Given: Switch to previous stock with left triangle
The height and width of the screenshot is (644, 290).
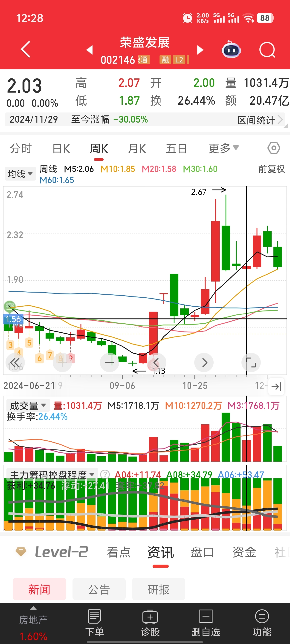Looking at the screenshot, I should 90,49.
